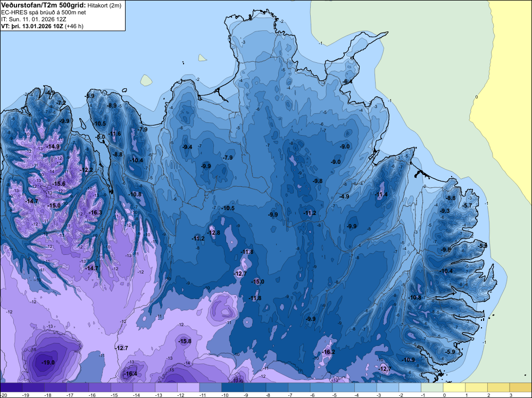Viewport: 532px width, 398px height.
Task: Click the '-15.6' temperature label
Action: [x=59, y=184]
